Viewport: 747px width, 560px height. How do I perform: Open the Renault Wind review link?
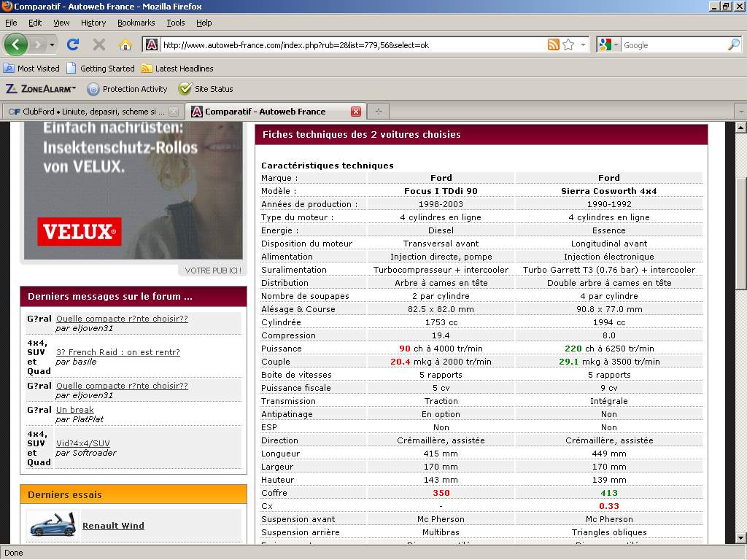pos(113,526)
